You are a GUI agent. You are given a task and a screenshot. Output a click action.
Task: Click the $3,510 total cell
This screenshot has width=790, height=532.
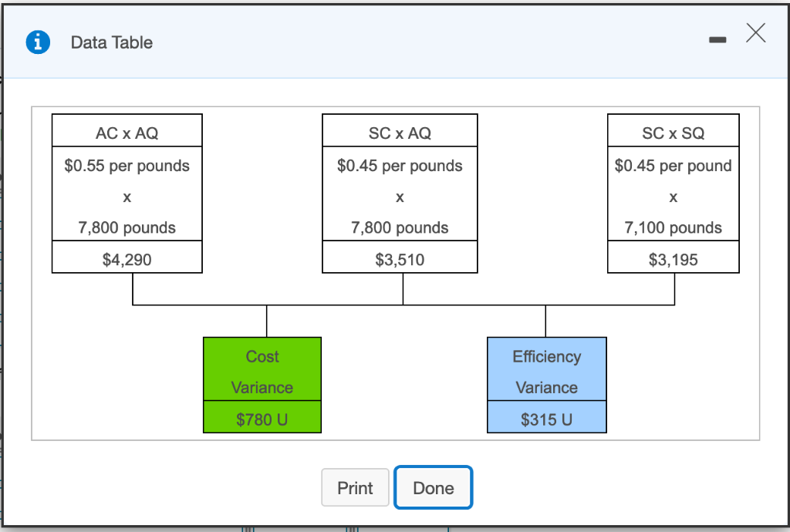pos(400,258)
